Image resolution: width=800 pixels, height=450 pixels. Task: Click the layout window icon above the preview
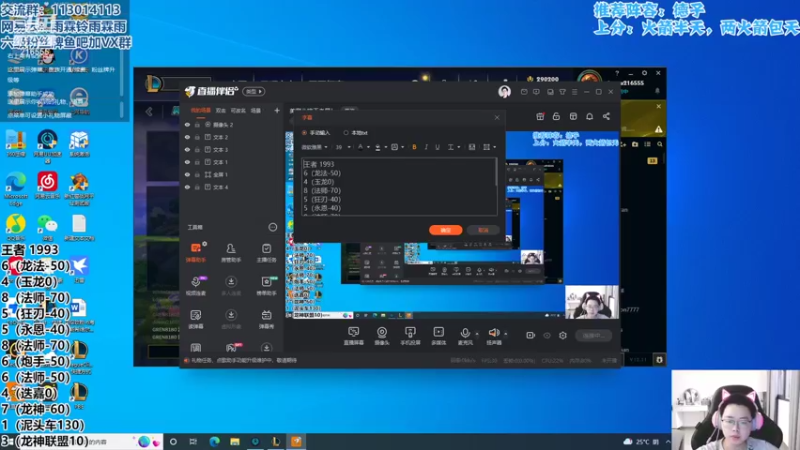point(573,116)
